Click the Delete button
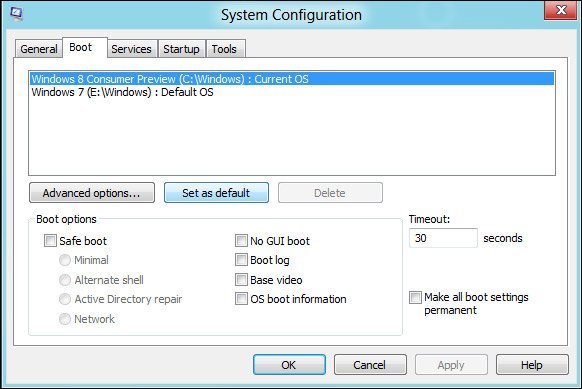Image resolution: width=582 pixels, height=389 pixels. tap(330, 193)
